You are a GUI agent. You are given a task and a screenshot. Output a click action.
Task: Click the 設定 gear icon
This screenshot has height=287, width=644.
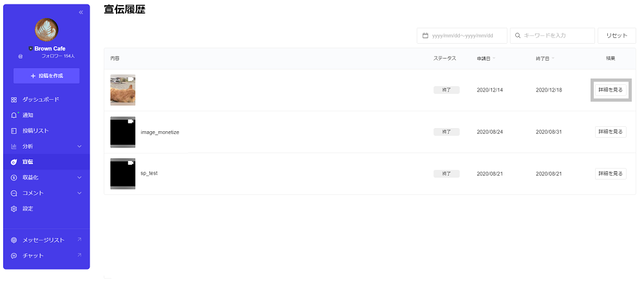point(14,208)
